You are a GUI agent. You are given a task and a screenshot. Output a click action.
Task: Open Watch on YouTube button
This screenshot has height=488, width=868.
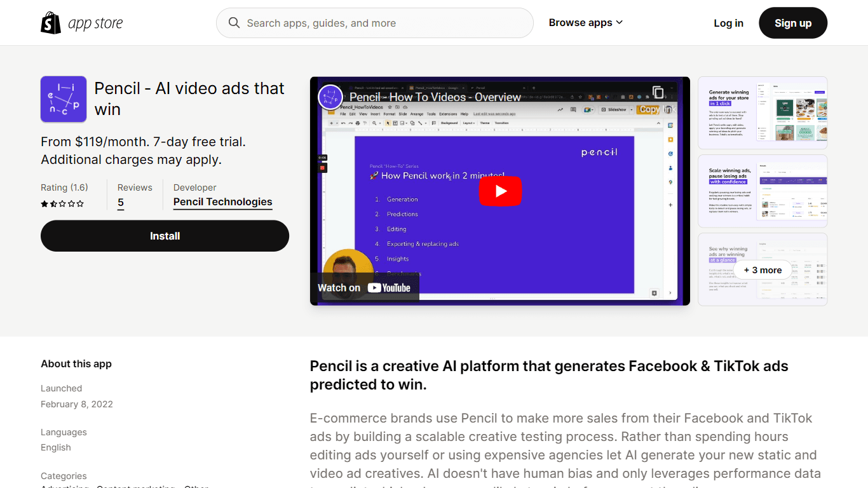pos(365,288)
